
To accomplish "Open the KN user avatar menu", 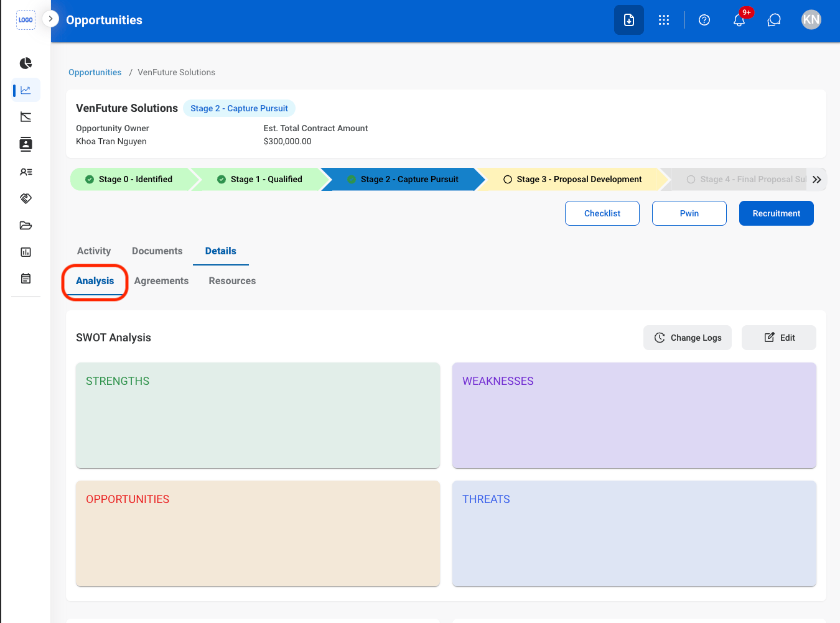I will click(x=811, y=20).
